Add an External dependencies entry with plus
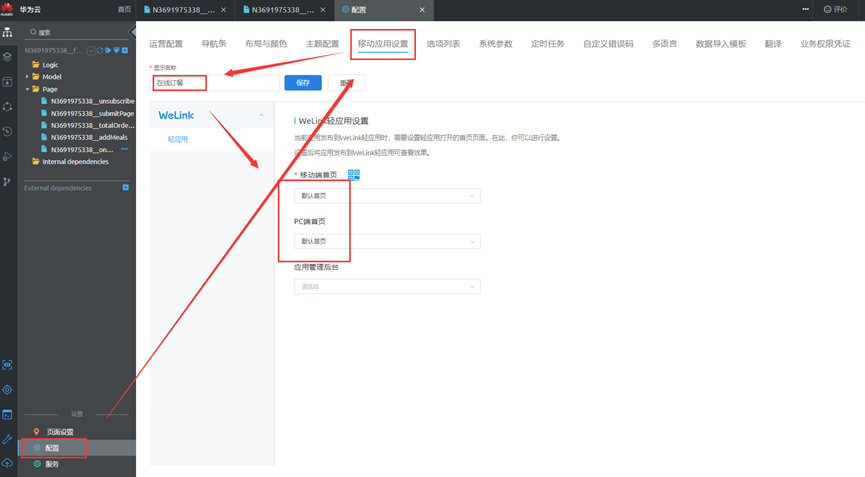The width and height of the screenshot is (865, 477). [125, 187]
